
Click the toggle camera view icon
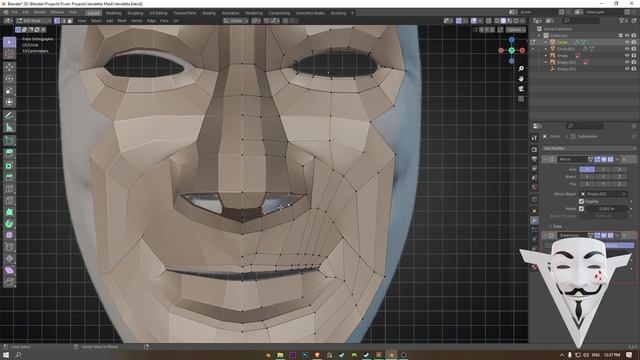[x=521, y=89]
